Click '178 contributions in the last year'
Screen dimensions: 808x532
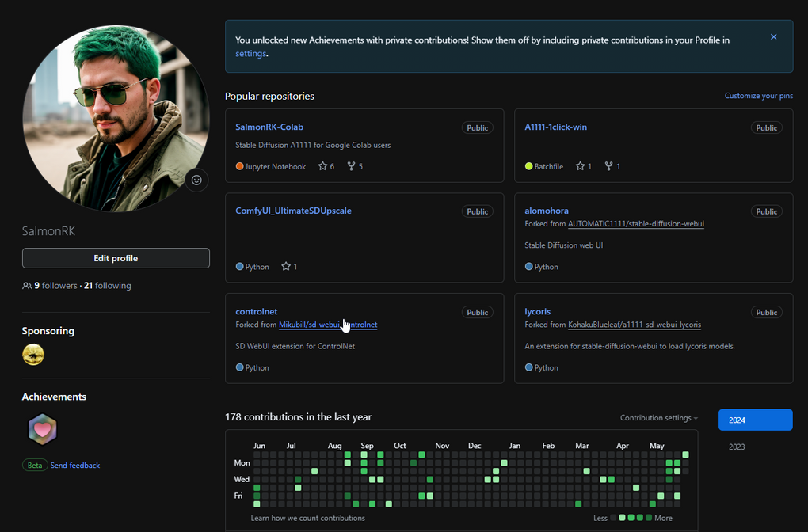tap(299, 417)
